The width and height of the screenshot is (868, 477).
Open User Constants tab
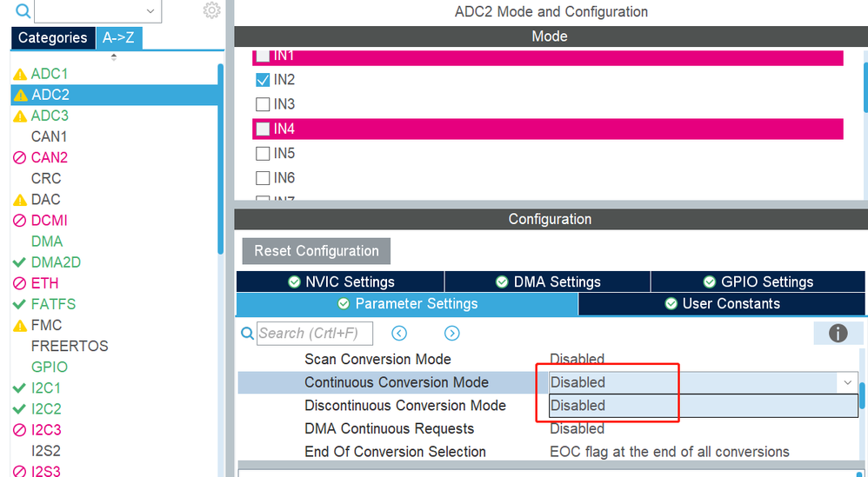point(722,304)
